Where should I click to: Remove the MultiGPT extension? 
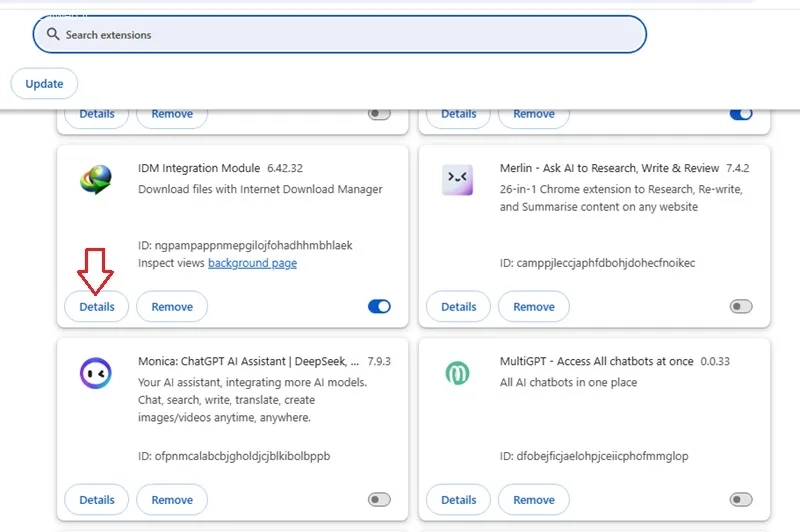pos(534,499)
